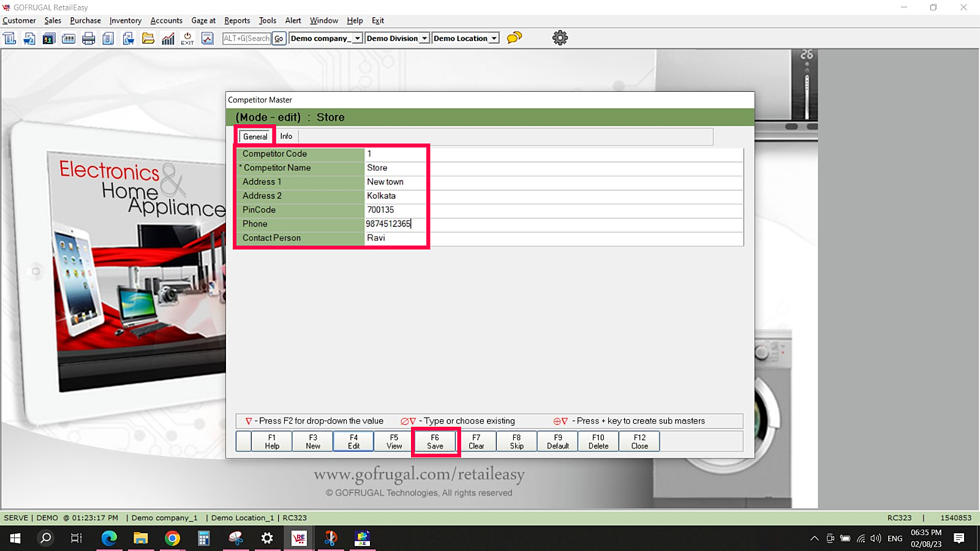Image resolution: width=980 pixels, height=551 pixels.
Task: Click the taskbar icon labeled AE
Action: (x=362, y=538)
